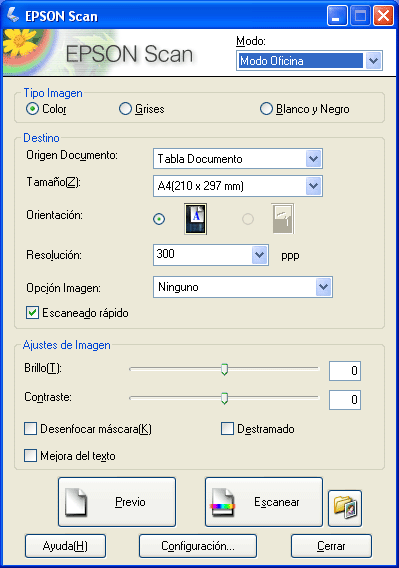
Task: Enable the Destramado checkbox
Action: pyautogui.click(x=227, y=429)
